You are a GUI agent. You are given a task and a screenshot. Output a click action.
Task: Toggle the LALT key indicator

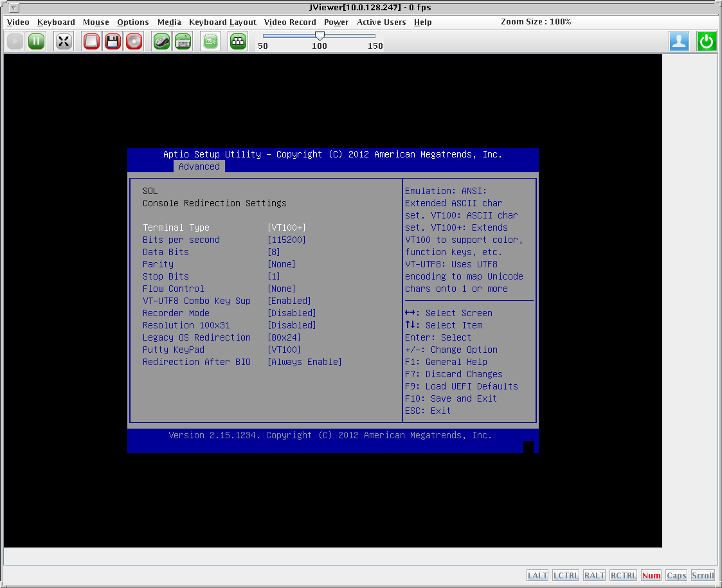coord(537,575)
